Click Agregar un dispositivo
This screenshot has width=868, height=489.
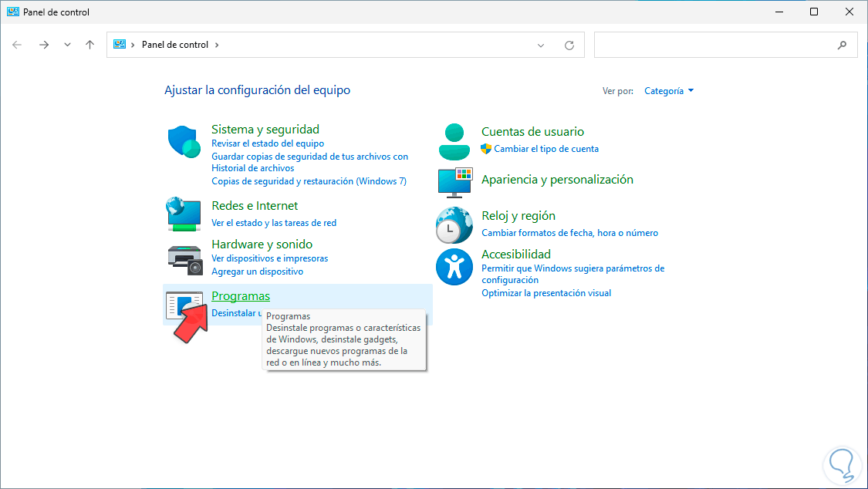258,271
